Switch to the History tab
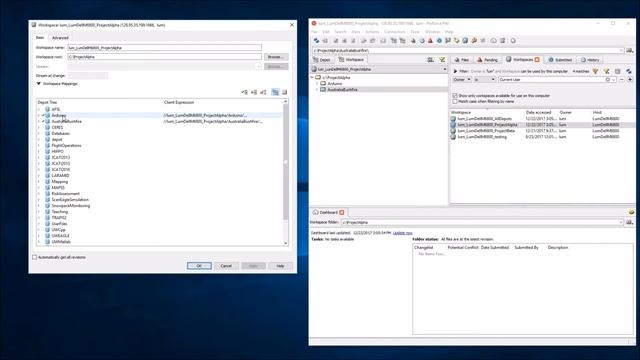Screen dimensions: 640x360 pyautogui.click(x=590, y=60)
